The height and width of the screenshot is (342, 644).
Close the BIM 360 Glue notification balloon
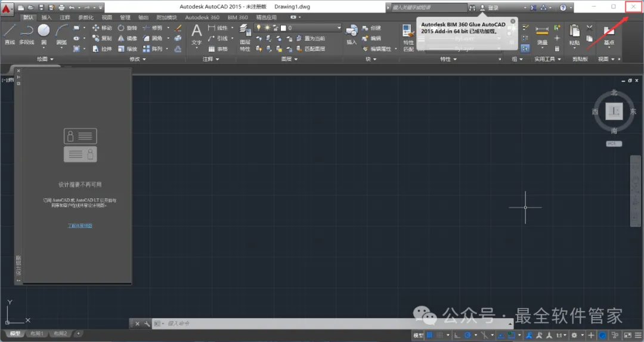513,21
